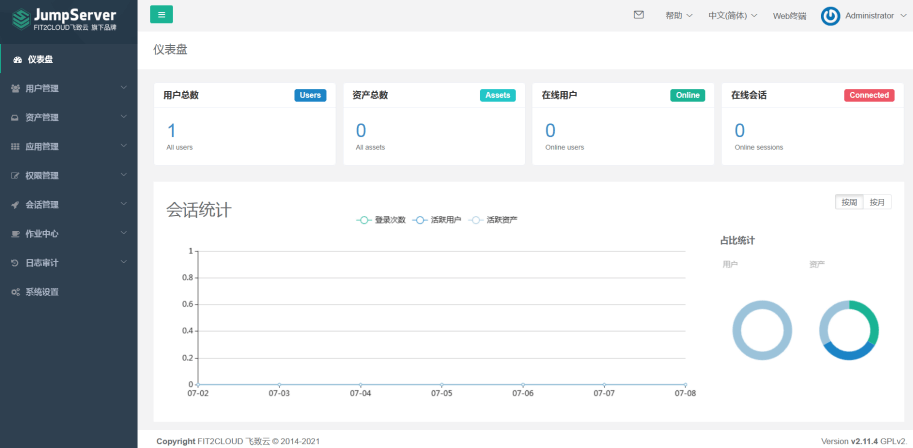Click the gears icon beside 系统设置

click(16, 292)
